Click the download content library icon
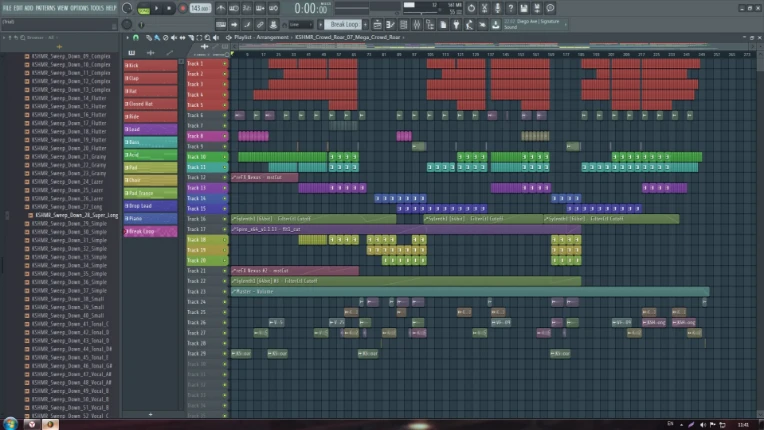 click(x=496, y=24)
